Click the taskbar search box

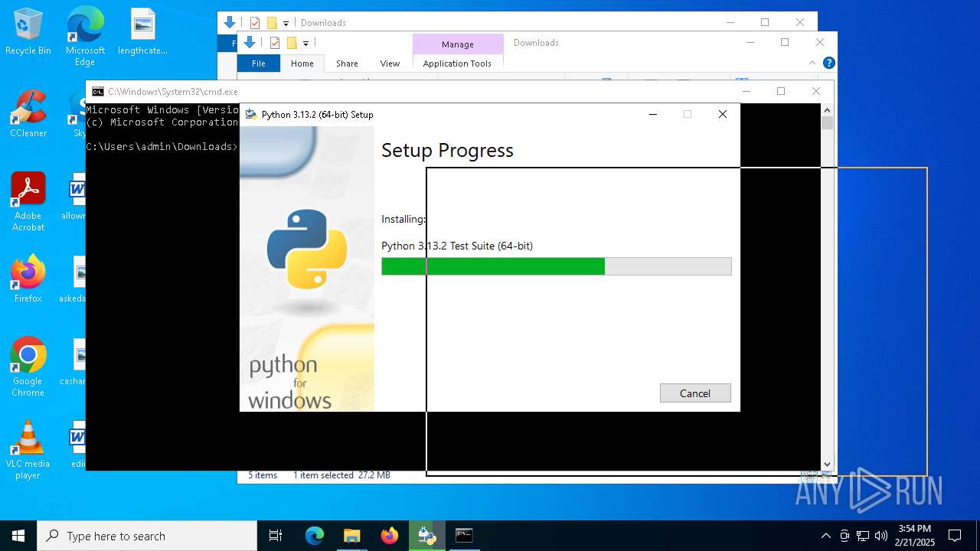[x=147, y=536]
